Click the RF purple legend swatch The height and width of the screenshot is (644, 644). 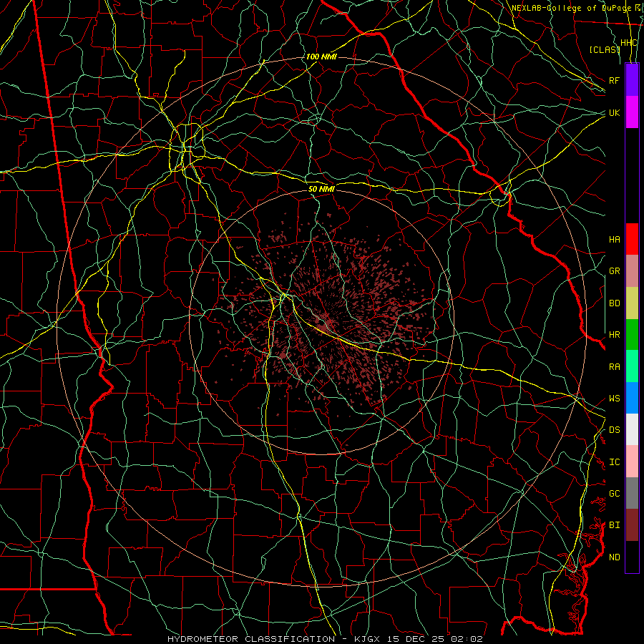click(x=632, y=80)
